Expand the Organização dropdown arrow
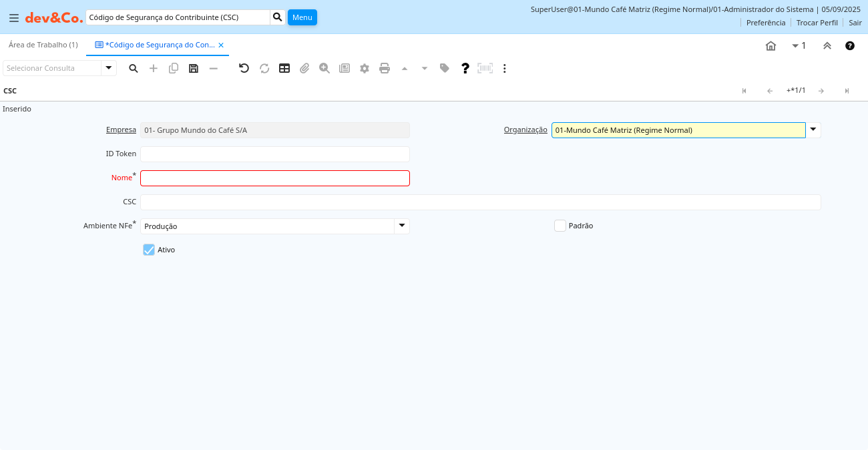This screenshot has height=450, width=868. coord(813,130)
